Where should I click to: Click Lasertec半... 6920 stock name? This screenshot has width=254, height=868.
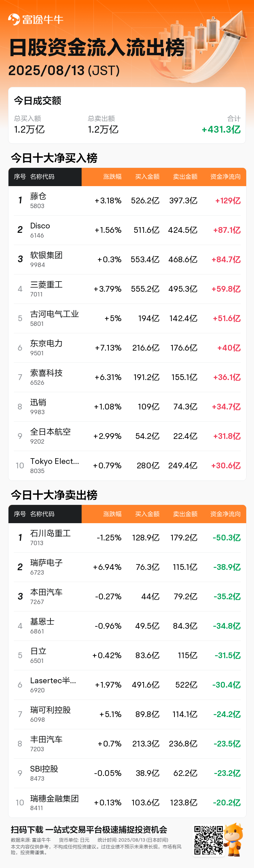(x=53, y=681)
